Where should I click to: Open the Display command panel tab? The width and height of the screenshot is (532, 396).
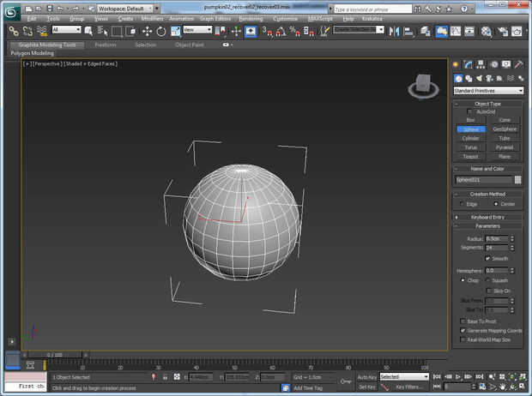tap(507, 64)
